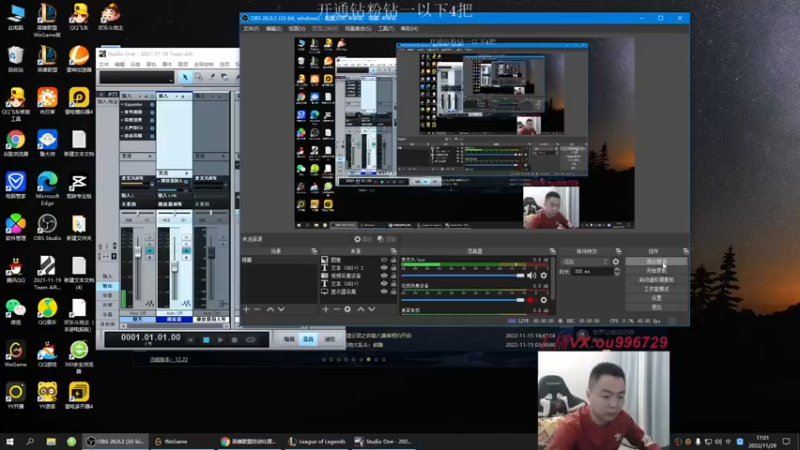
Task: Click the record button in Studio One transport
Action: [235, 340]
